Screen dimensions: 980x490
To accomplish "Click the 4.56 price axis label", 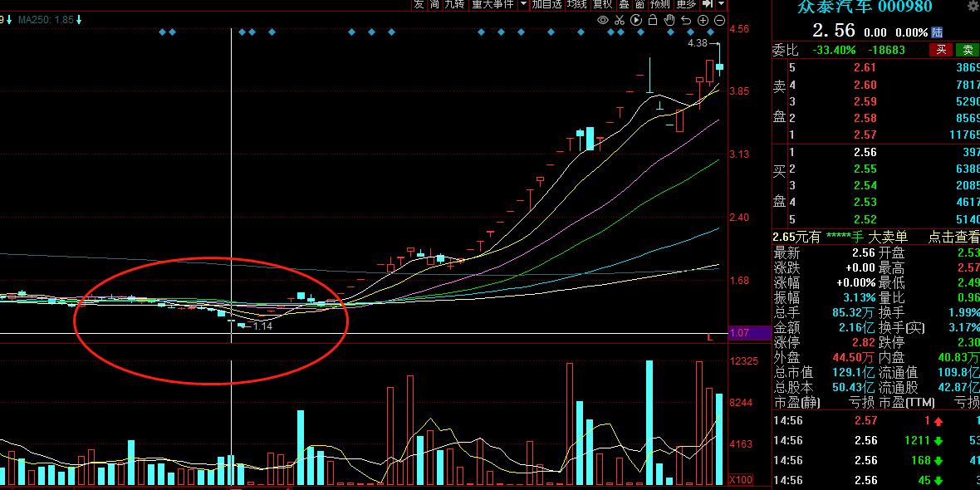I will click(x=739, y=29).
